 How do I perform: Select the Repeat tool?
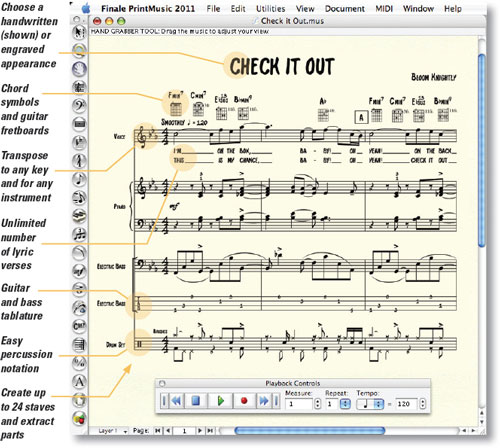tap(79, 289)
